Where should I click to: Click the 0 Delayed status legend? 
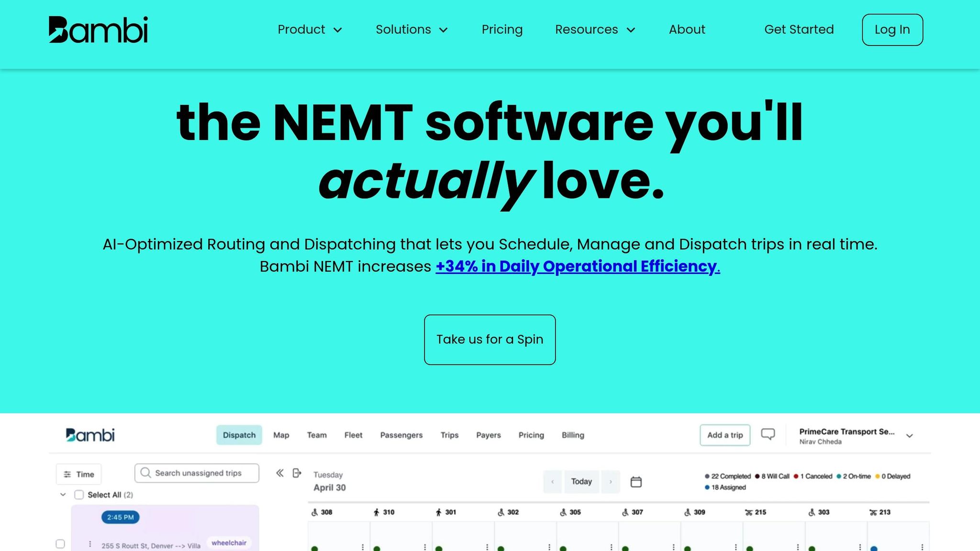point(893,476)
